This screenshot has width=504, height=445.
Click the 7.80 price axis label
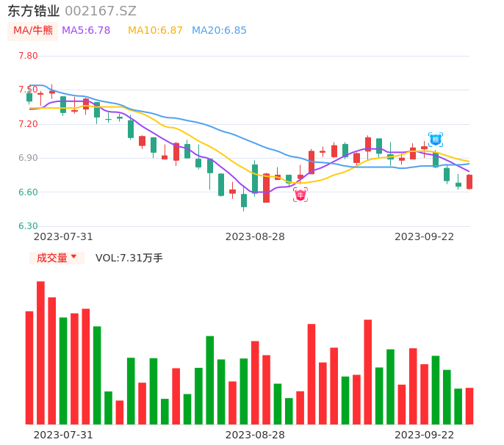[28, 56]
